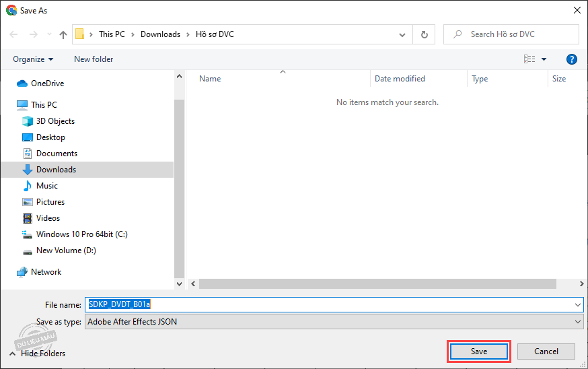Click the horizontal scrollbar right arrow

(x=582, y=283)
